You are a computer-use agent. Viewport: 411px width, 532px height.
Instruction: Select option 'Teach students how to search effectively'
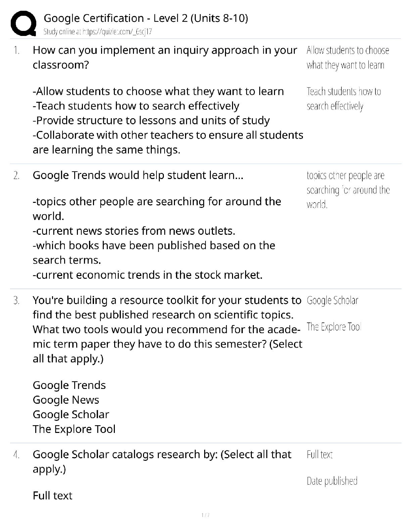click(136, 106)
